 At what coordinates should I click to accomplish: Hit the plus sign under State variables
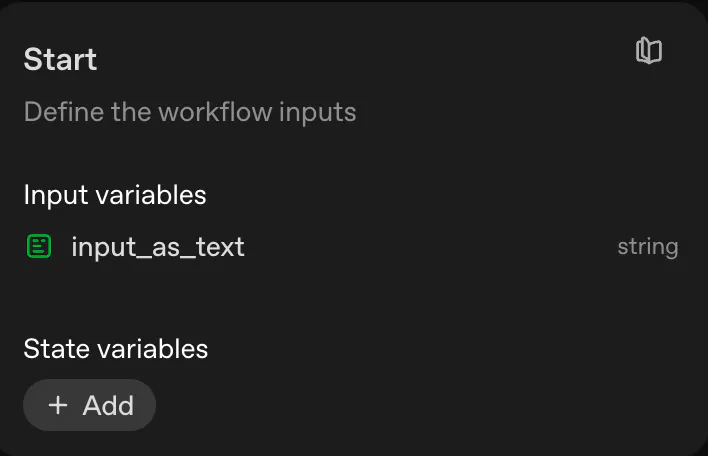(59, 405)
